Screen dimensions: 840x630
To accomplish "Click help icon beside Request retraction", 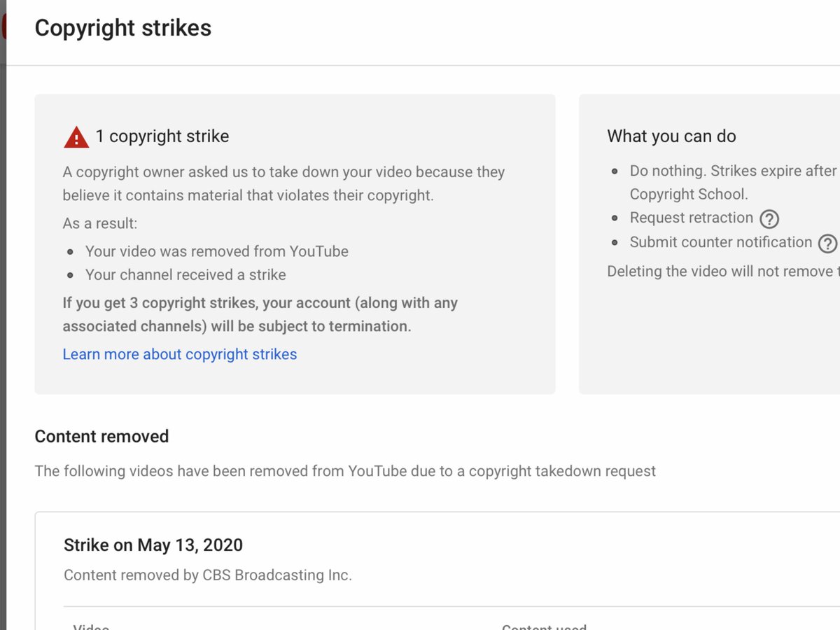I will 769,219.
